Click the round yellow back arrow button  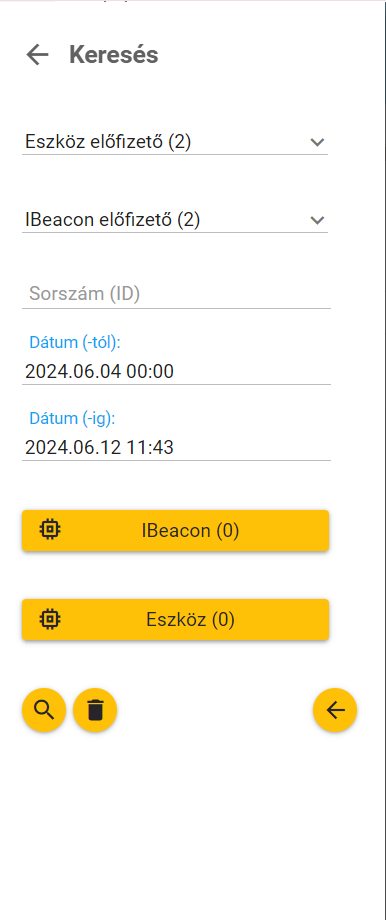click(335, 710)
